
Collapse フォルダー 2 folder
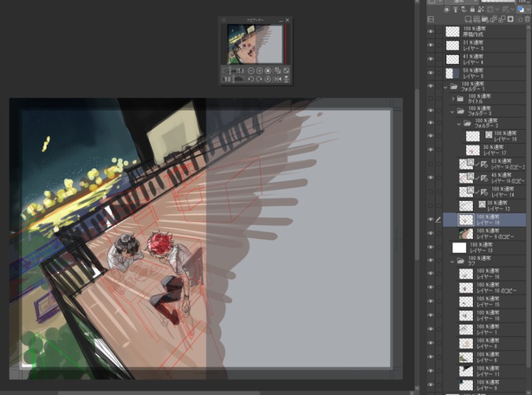pyautogui.click(x=459, y=124)
